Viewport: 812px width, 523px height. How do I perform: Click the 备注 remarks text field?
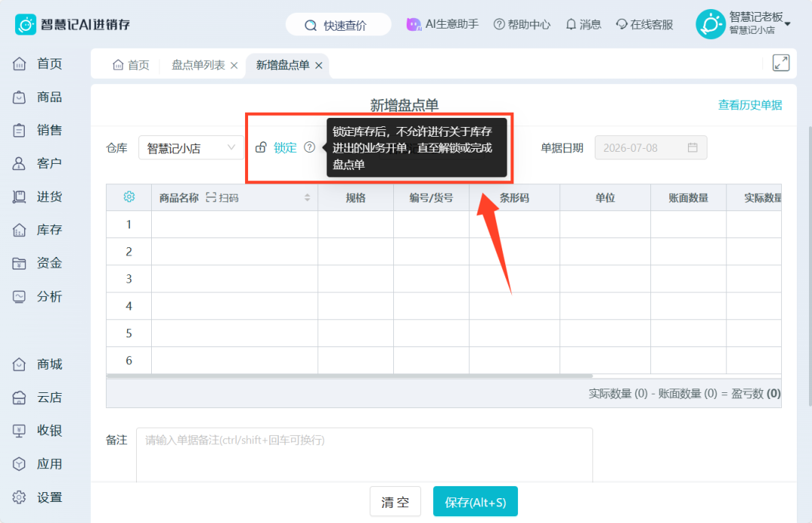click(x=365, y=455)
